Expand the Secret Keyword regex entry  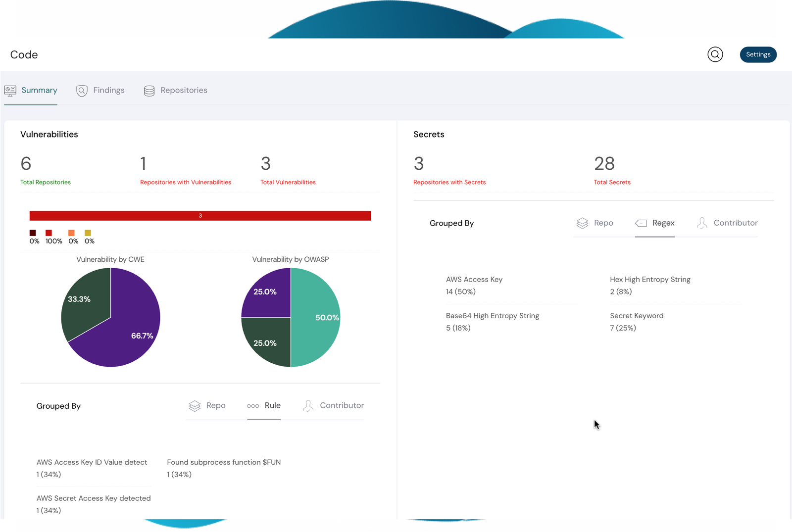click(x=637, y=315)
